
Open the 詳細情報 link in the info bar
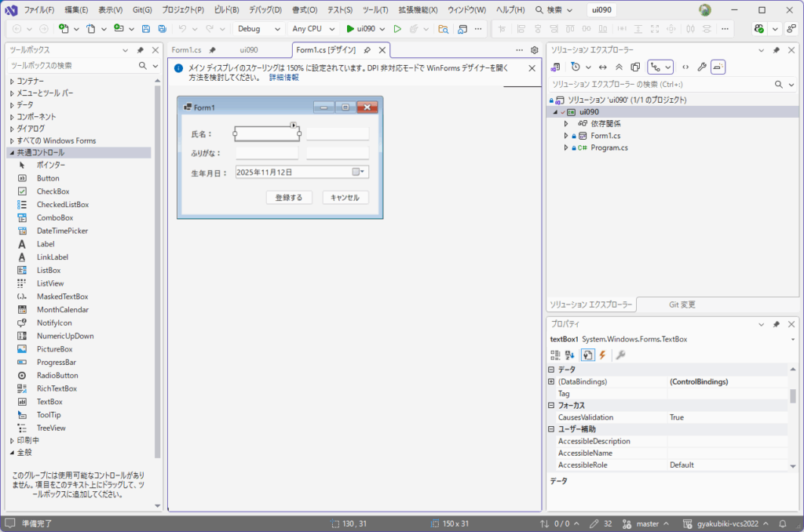283,78
